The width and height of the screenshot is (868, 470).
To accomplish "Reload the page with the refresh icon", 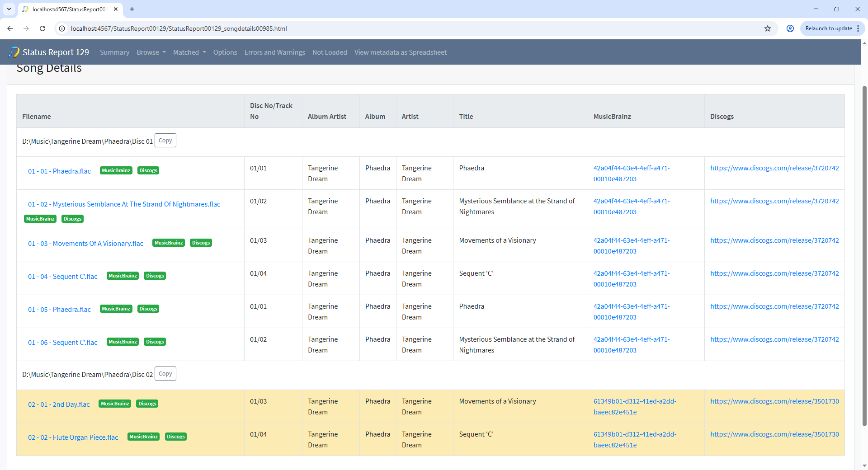I will pos(42,28).
